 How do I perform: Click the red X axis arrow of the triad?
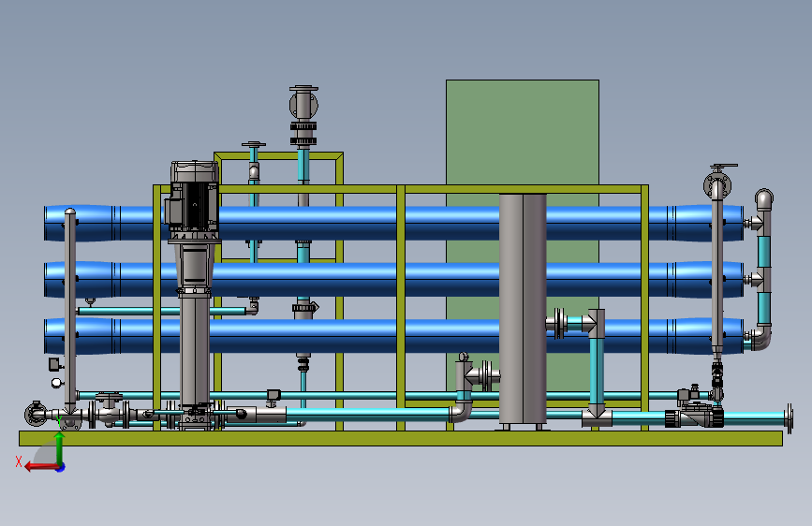coord(41,467)
